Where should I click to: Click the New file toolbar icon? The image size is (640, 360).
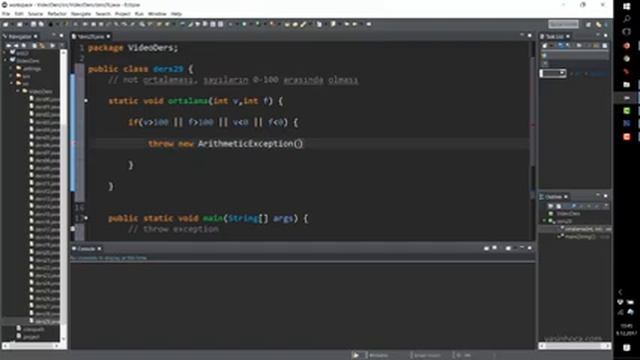6,24
